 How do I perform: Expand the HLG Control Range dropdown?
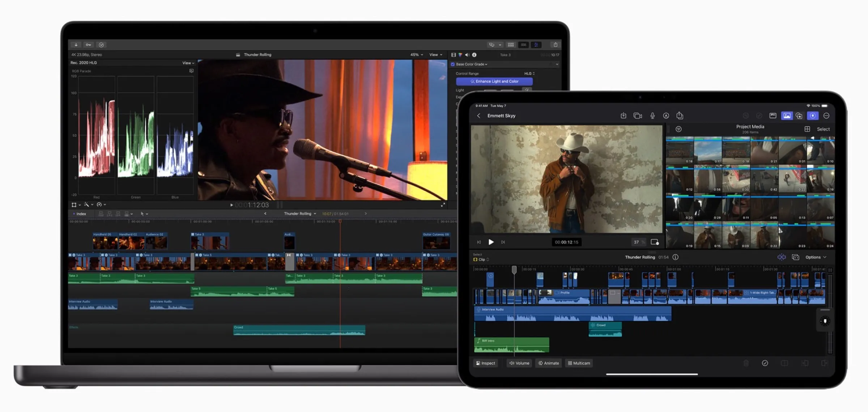tap(529, 73)
